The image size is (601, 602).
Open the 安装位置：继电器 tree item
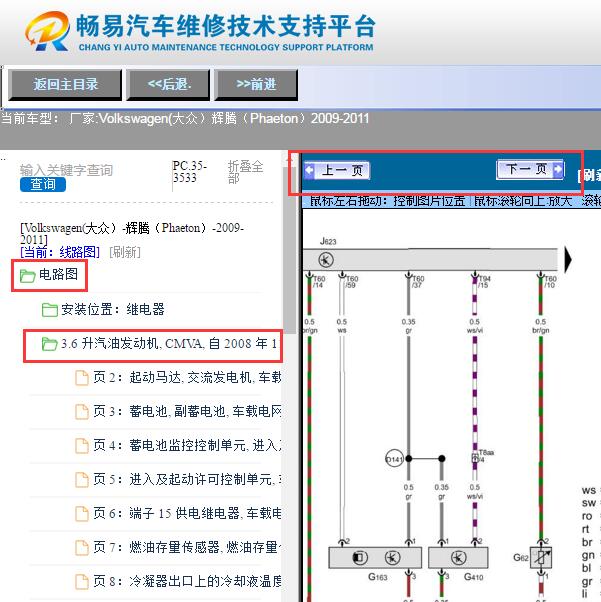(113, 309)
